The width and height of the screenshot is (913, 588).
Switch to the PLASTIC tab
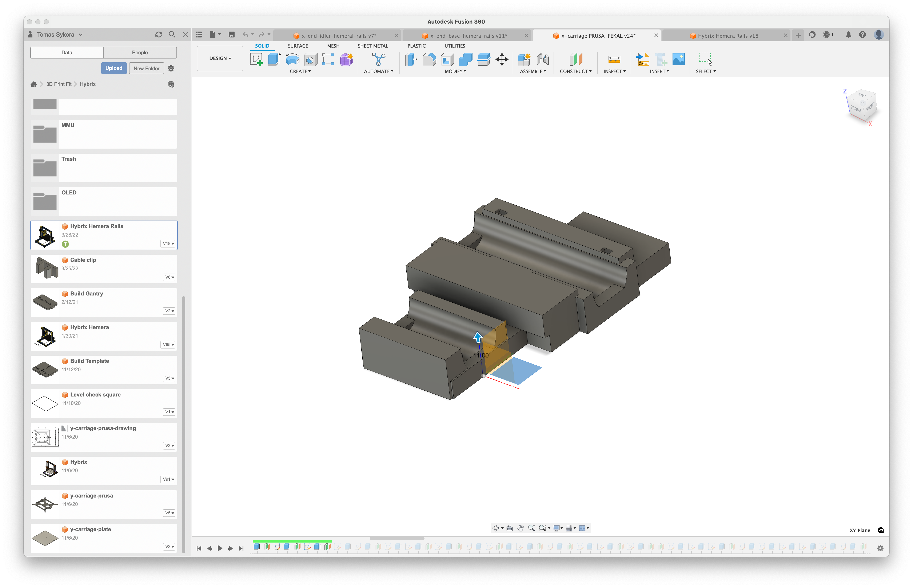pyautogui.click(x=416, y=46)
